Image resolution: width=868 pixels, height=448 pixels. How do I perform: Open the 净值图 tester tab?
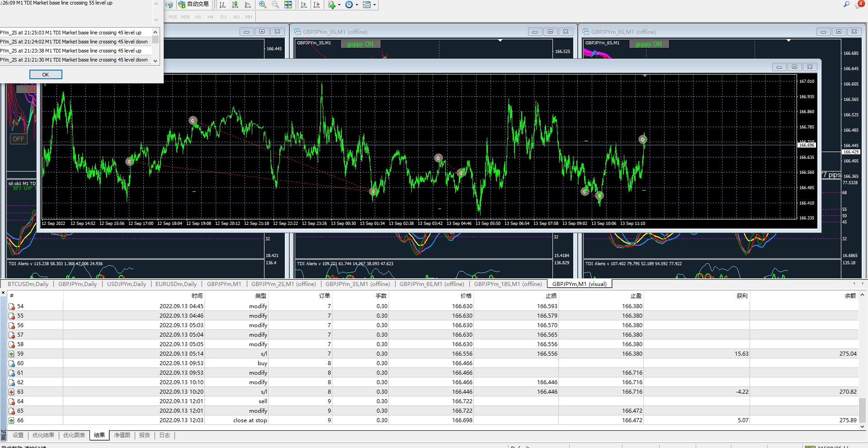[x=122, y=435]
